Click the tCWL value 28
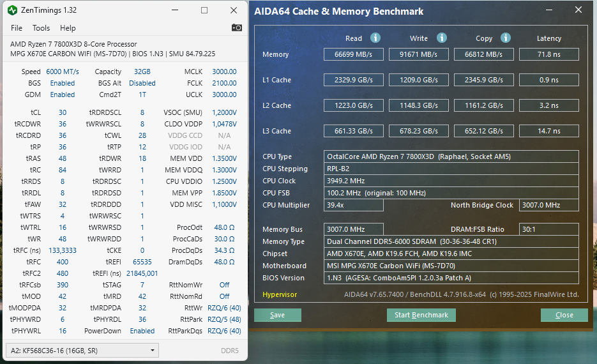 tap(142, 135)
